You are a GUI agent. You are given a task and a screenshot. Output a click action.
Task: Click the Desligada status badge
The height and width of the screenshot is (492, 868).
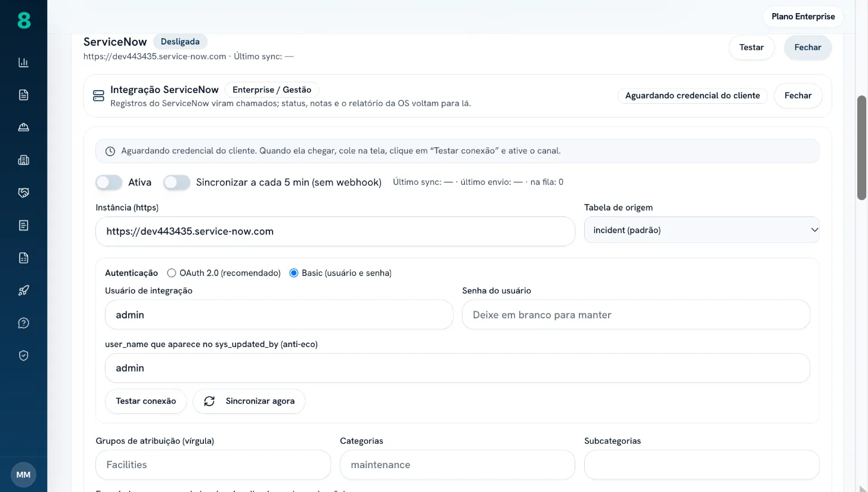pos(180,42)
